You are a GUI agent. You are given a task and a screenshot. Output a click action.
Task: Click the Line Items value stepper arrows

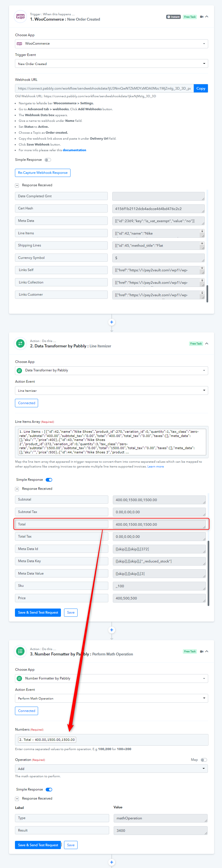click(x=202, y=231)
